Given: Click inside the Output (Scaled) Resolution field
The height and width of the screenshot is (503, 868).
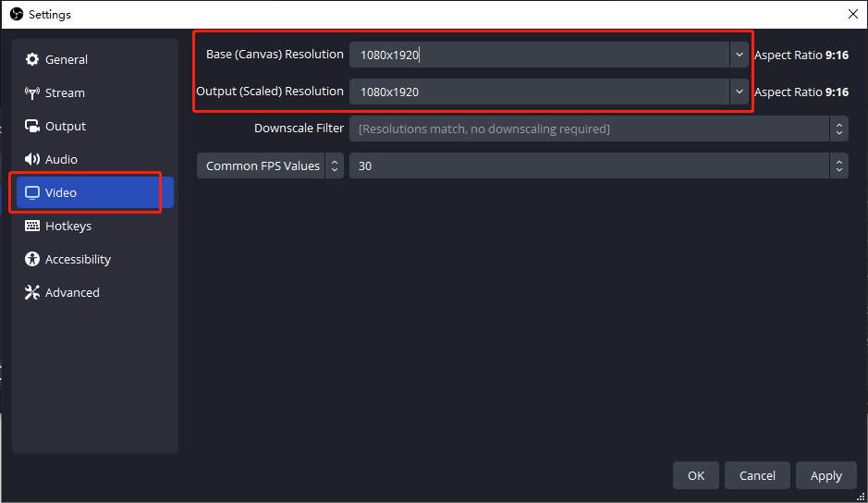Looking at the screenshot, I should (x=539, y=92).
